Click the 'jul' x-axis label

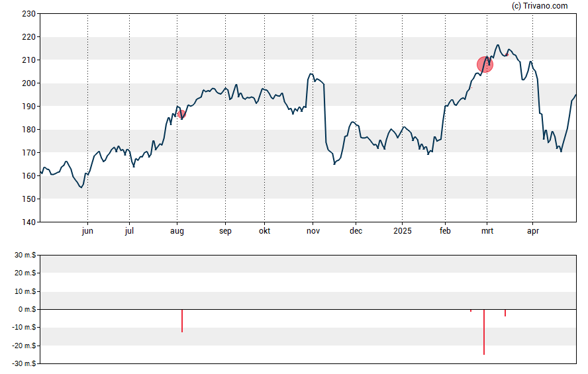click(x=129, y=231)
